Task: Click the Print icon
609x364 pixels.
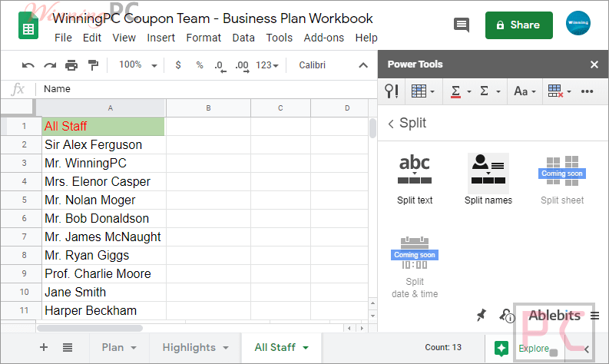Action: 71,65
